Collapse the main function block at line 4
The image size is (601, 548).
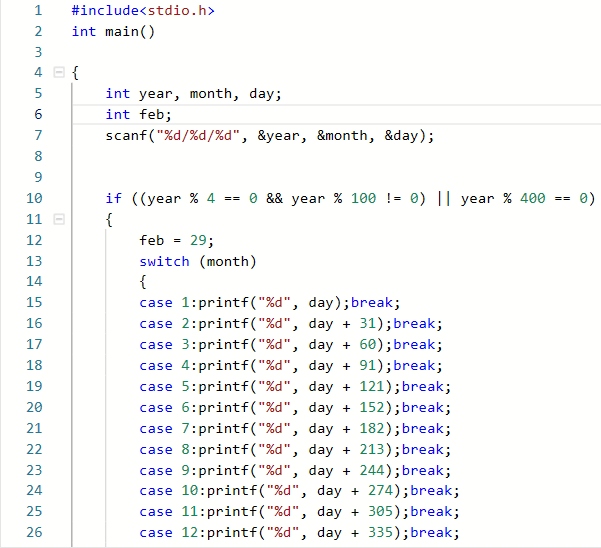[59, 72]
